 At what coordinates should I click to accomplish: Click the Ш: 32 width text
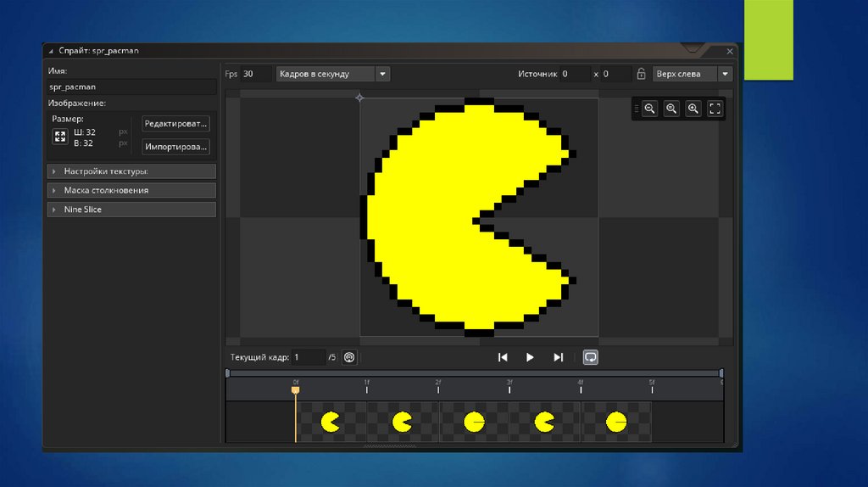coord(85,132)
